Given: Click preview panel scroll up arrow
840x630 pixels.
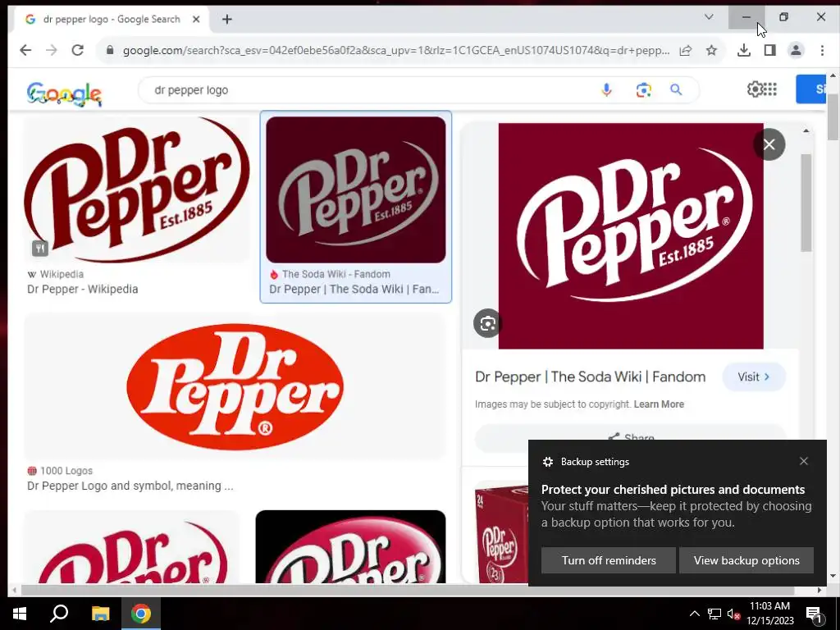Looking at the screenshot, I should tap(806, 130).
